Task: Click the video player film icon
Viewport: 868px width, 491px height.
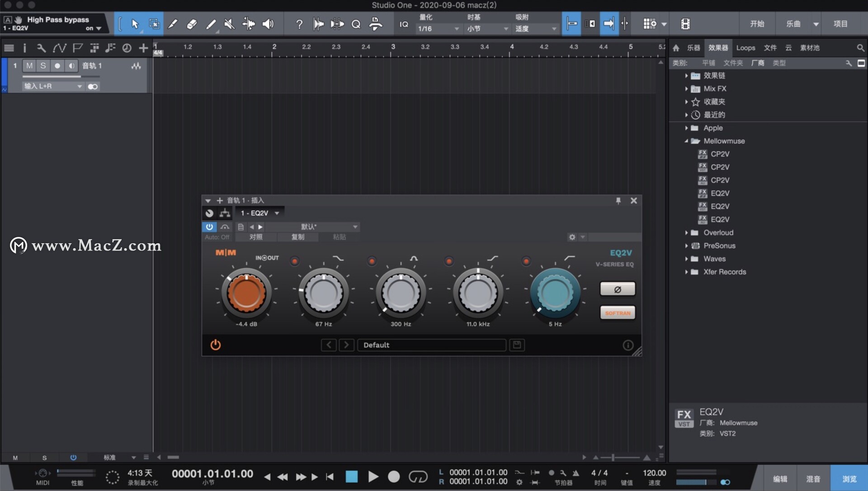Action: (685, 24)
